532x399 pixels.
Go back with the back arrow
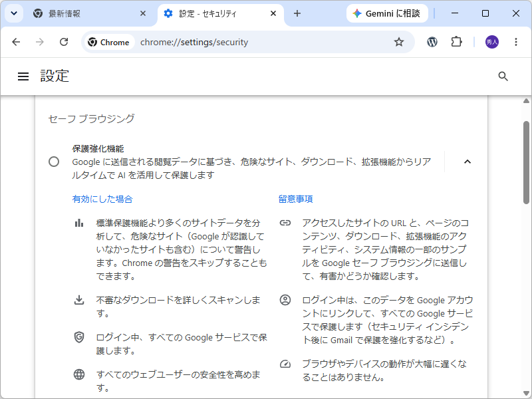point(16,42)
